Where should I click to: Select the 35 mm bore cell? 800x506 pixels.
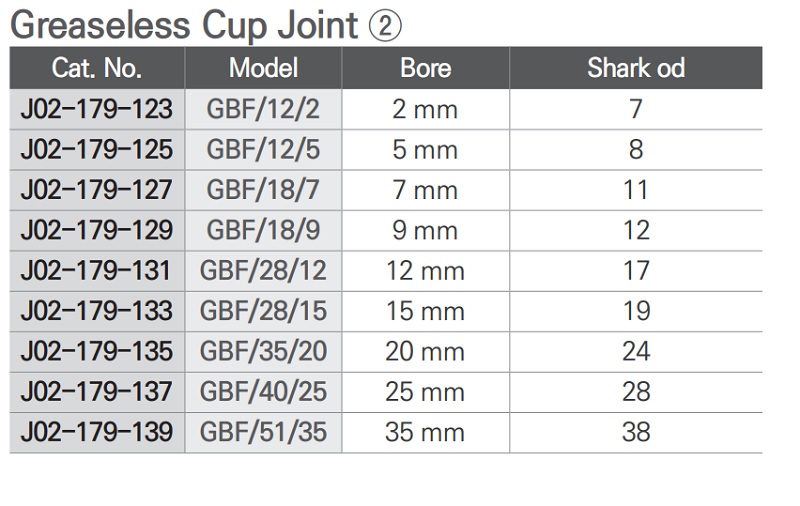click(x=425, y=432)
